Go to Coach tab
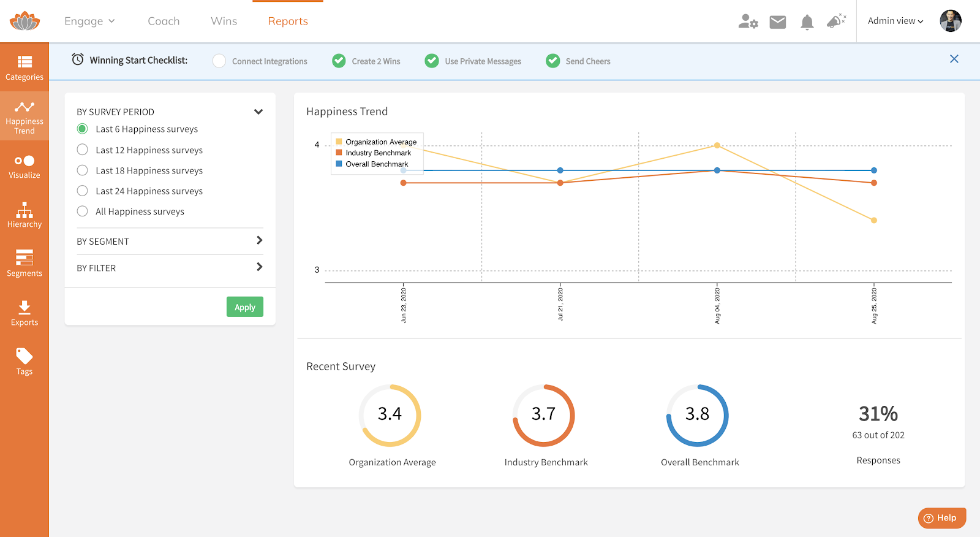Image resolution: width=980 pixels, height=537 pixels. [164, 21]
